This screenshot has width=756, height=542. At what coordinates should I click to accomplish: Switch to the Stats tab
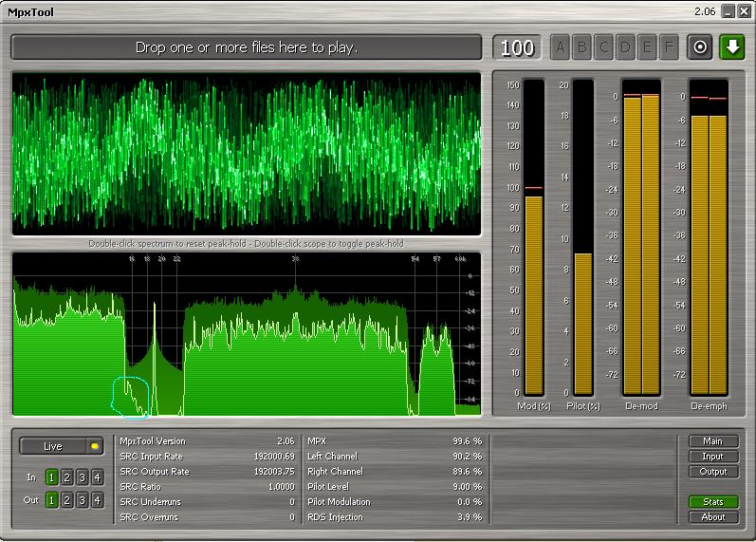point(713,502)
